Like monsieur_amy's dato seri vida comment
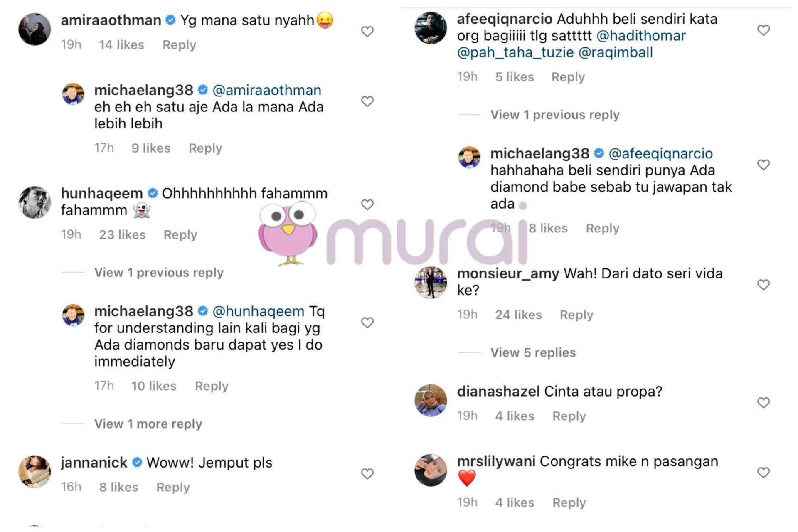The image size is (798, 532). (764, 285)
